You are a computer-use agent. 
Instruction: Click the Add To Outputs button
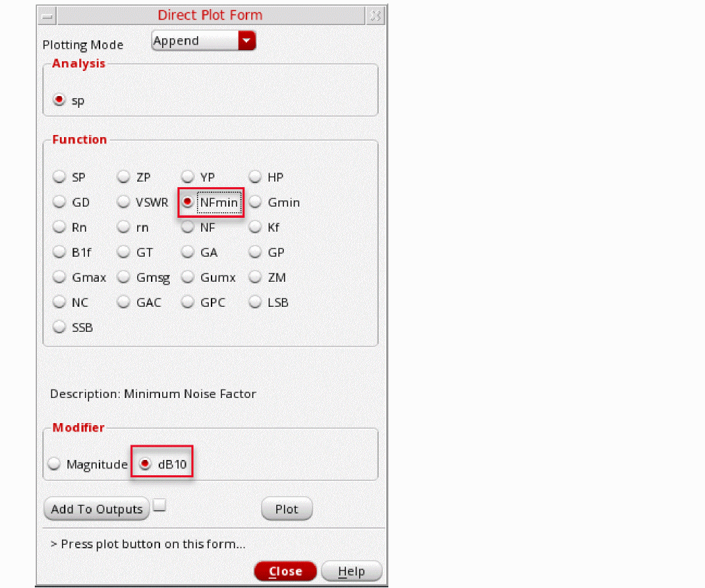click(96, 509)
